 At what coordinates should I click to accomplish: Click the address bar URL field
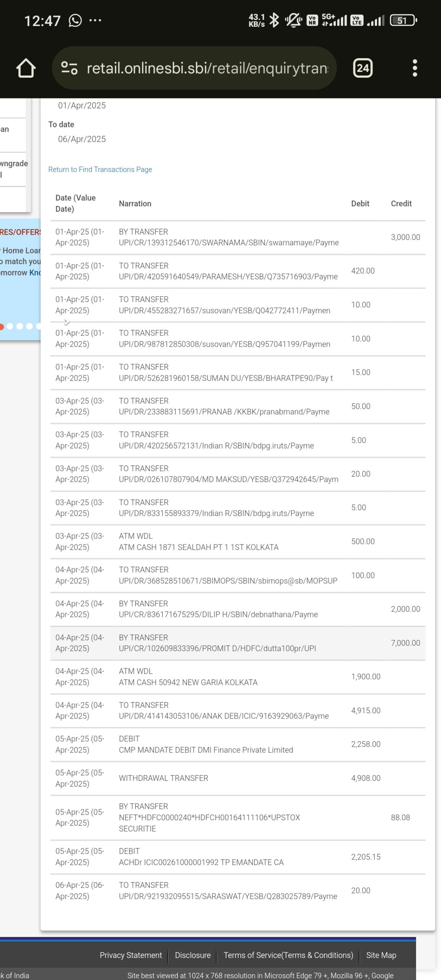point(207,68)
